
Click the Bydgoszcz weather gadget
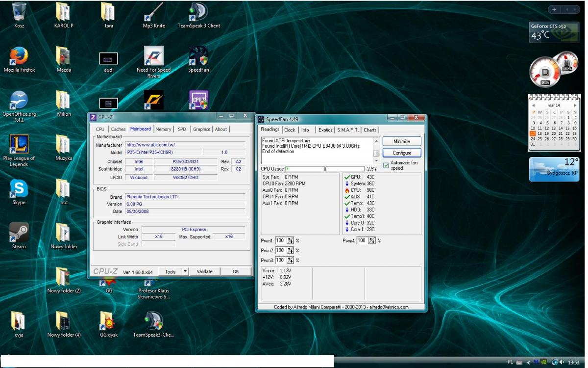554,169
